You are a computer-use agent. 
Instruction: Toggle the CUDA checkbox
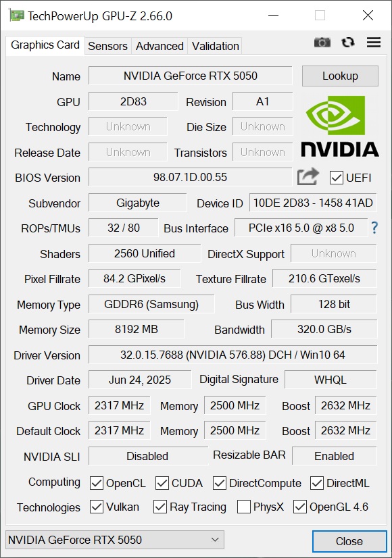tap(162, 483)
